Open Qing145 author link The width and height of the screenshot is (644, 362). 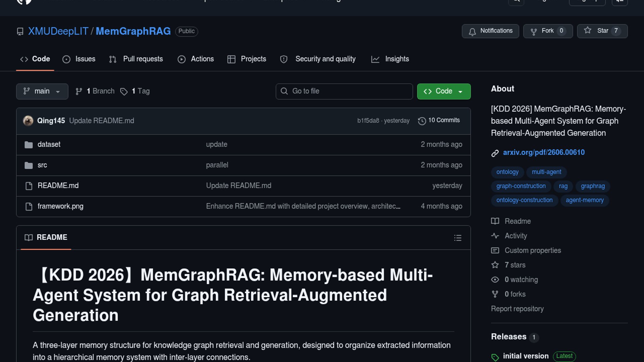pyautogui.click(x=51, y=121)
